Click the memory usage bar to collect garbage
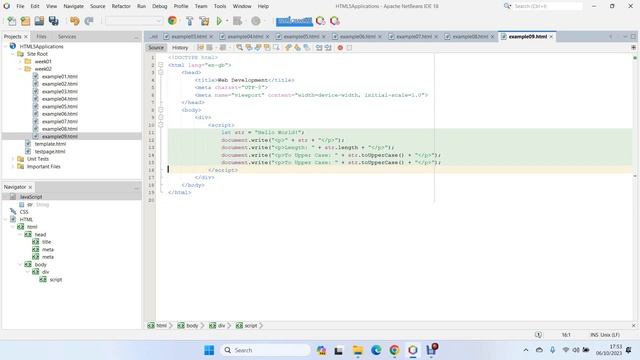 pyautogui.click(x=294, y=21)
